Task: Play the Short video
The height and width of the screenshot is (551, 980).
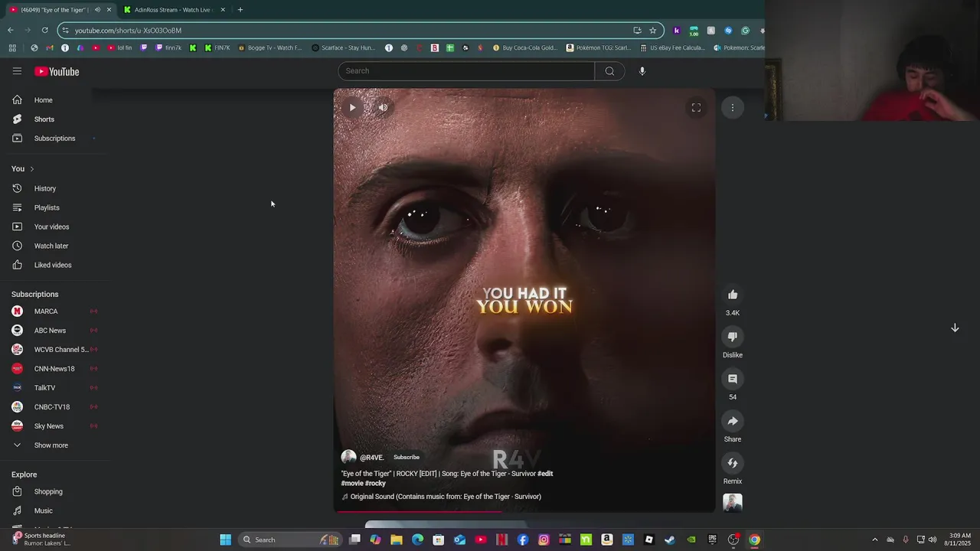Action: coord(352,108)
